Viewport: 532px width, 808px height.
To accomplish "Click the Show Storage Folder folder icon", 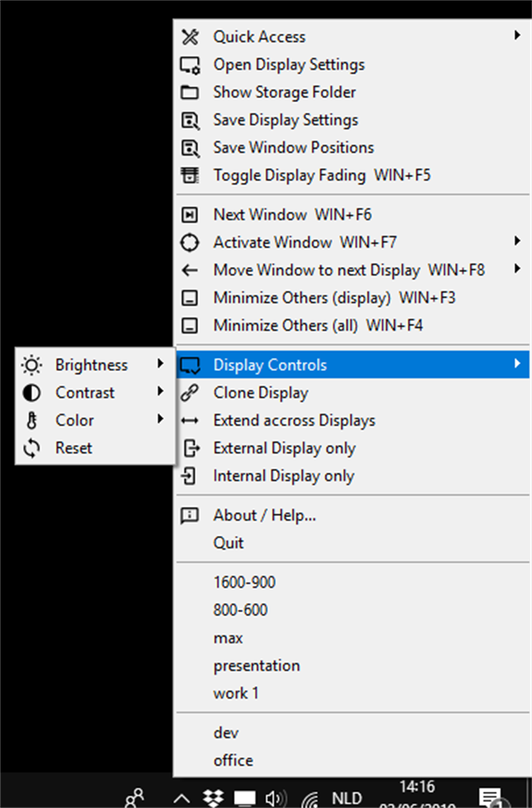I will click(x=190, y=92).
